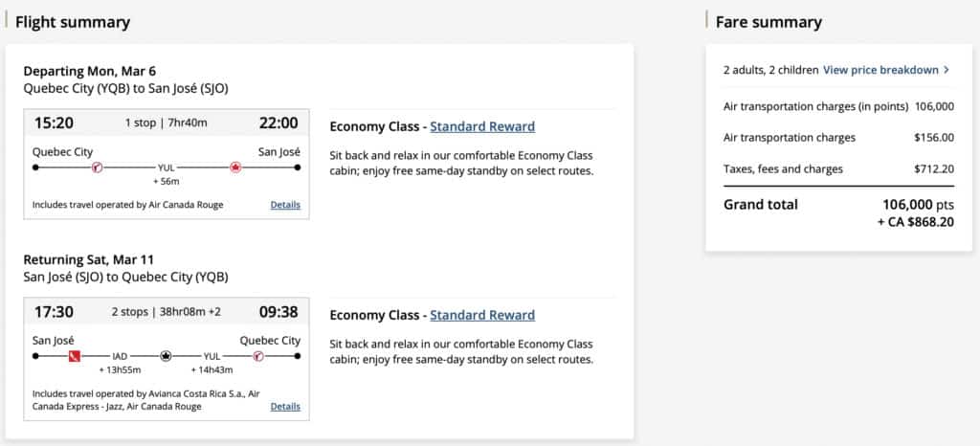Screen dimensions: 980x446
Task: Click the Quebec City origin dot on departing route
Action: click(35, 167)
